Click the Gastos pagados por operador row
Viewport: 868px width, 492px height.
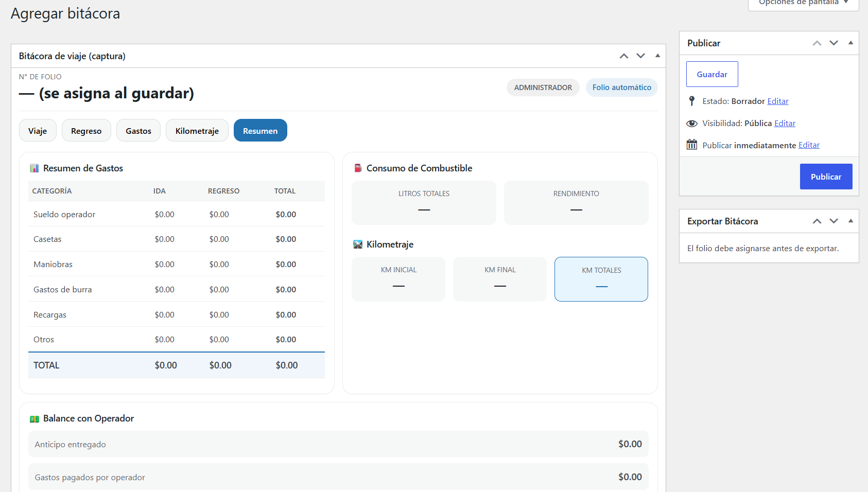tap(338, 477)
